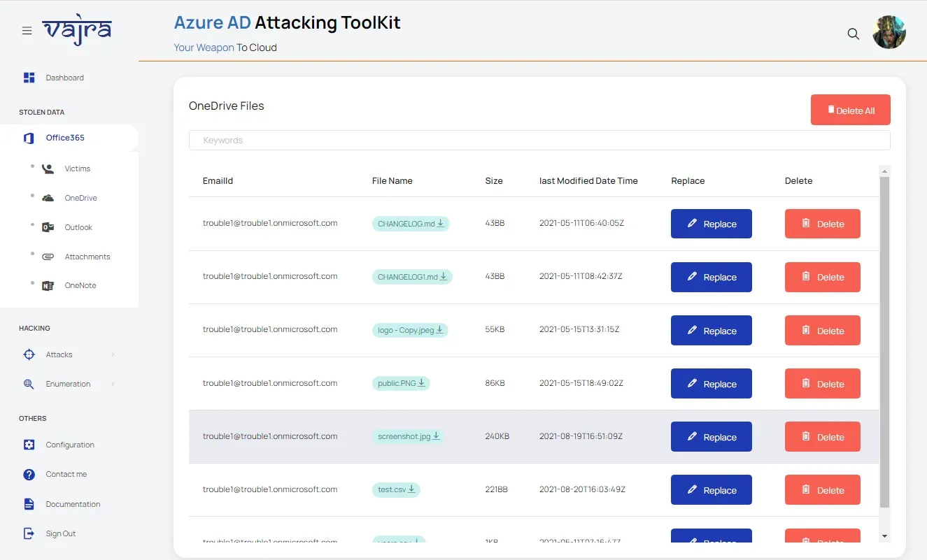Open the Victims submenu item
This screenshot has width=927, height=560.
(x=78, y=168)
